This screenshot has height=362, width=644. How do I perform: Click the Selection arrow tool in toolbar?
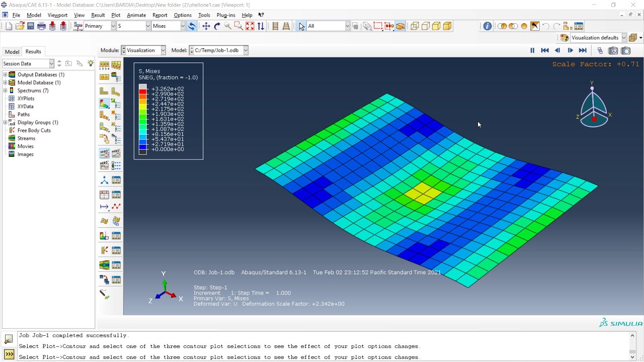tap(301, 26)
